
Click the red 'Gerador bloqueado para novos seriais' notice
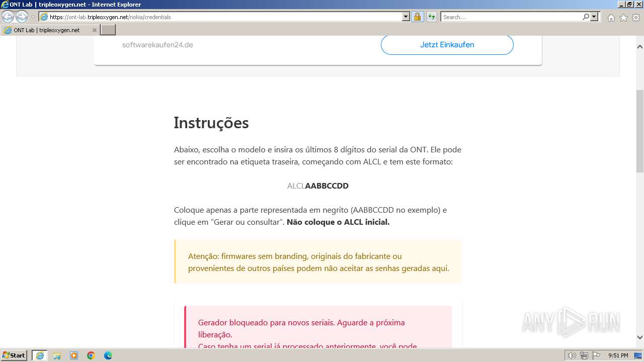click(318, 327)
